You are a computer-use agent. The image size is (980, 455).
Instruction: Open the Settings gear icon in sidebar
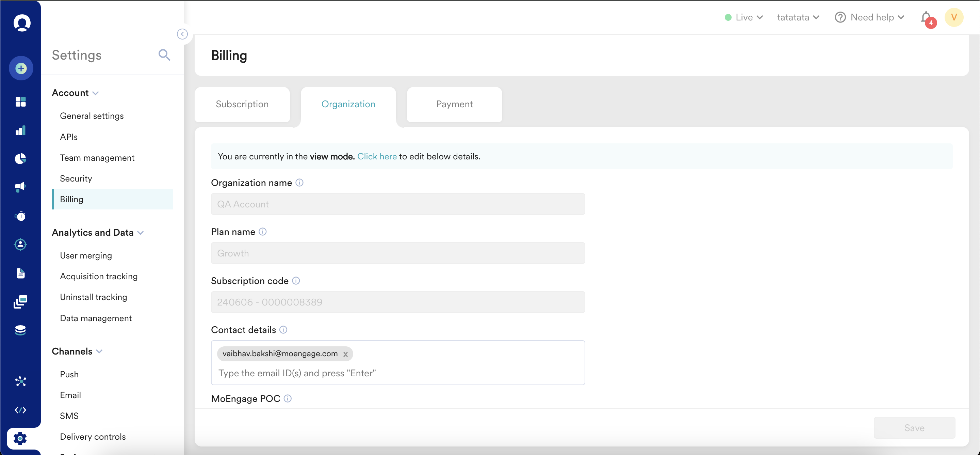(x=20, y=439)
